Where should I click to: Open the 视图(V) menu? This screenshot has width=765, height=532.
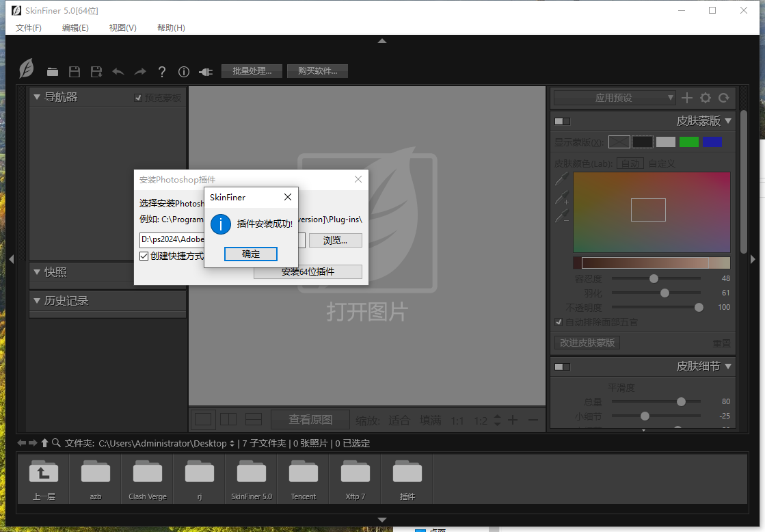click(122, 28)
